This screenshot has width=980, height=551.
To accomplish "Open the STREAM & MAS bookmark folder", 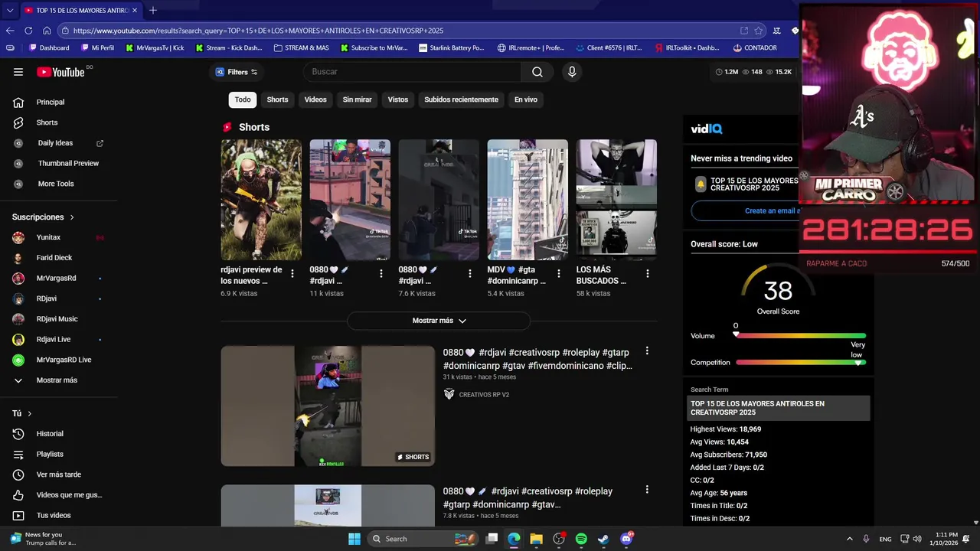I will point(301,47).
